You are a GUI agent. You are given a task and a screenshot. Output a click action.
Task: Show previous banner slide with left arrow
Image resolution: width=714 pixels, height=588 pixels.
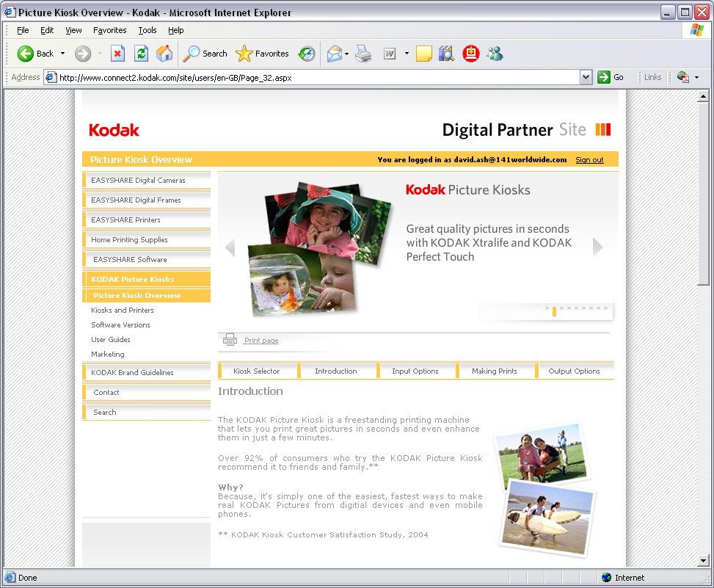pos(230,247)
